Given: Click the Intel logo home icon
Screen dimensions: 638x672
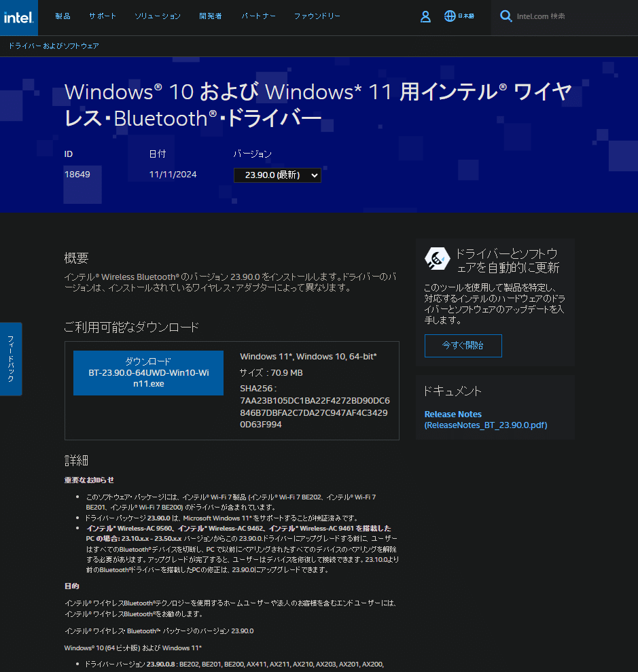Looking at the screenshot, I should [19, 18].
